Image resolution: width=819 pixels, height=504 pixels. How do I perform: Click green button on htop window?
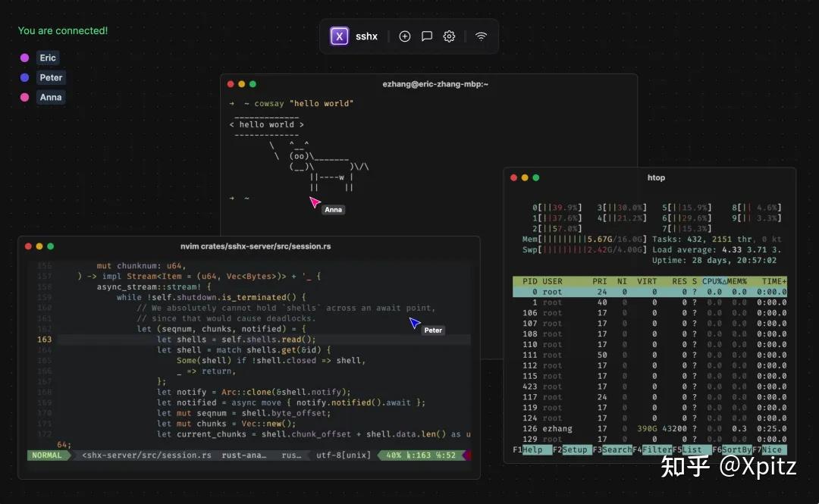(x=536, y=177)
